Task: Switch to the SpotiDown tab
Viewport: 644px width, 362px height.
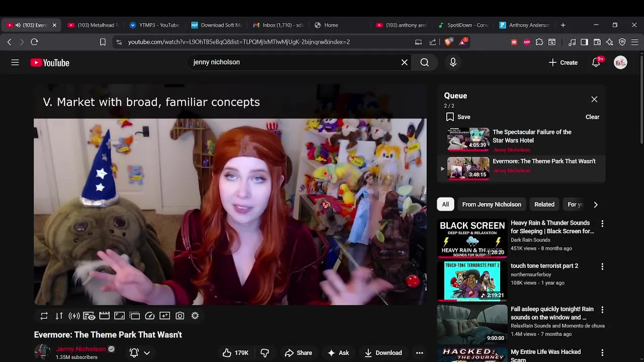Action: coord(463,25)
